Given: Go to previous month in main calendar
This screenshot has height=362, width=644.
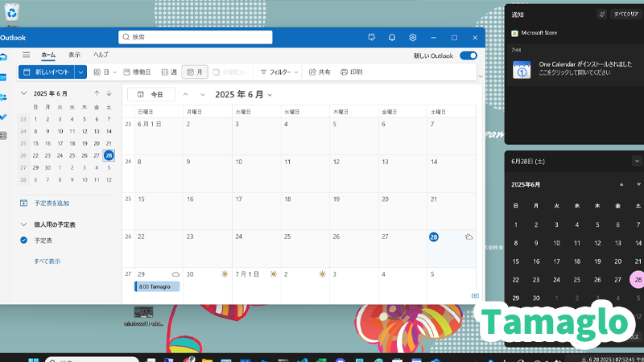Looking at the screenshot, I should 186,94.
